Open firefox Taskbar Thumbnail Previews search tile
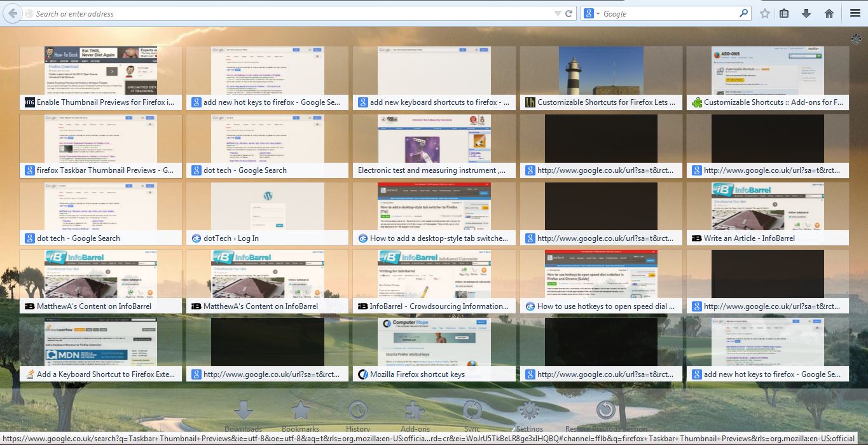 point(100,146)
